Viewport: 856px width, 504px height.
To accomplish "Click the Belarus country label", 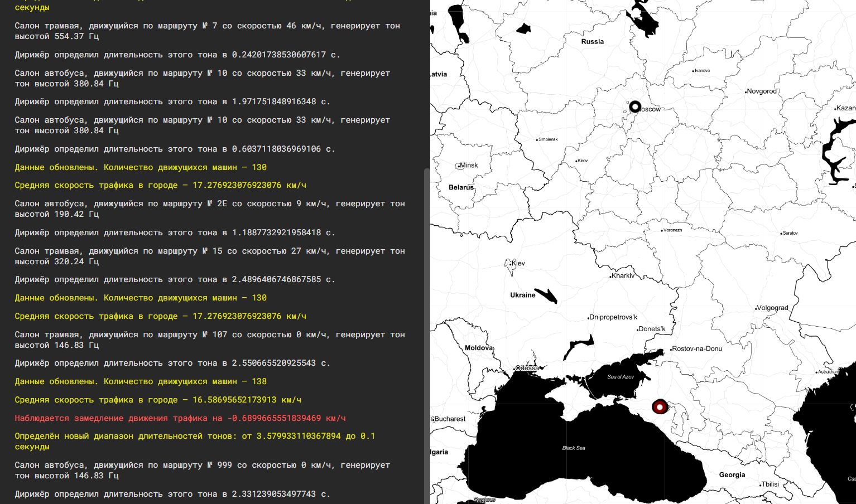I will 461,187.
